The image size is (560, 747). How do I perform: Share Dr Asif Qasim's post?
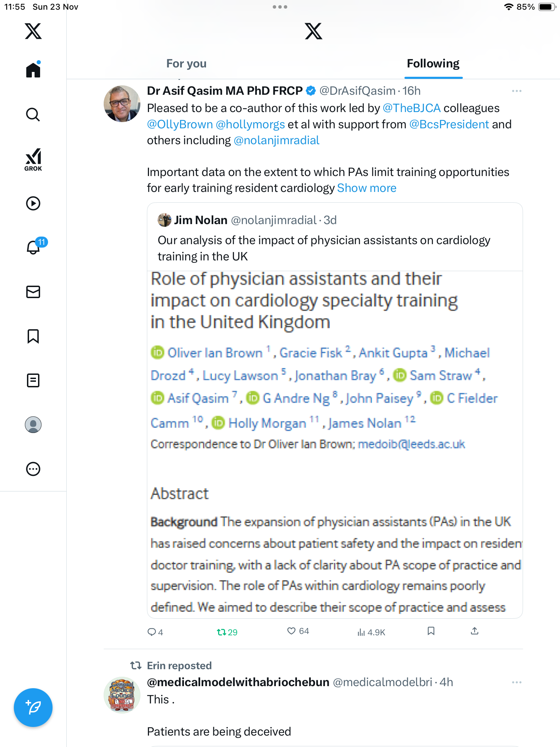point(475,631)
